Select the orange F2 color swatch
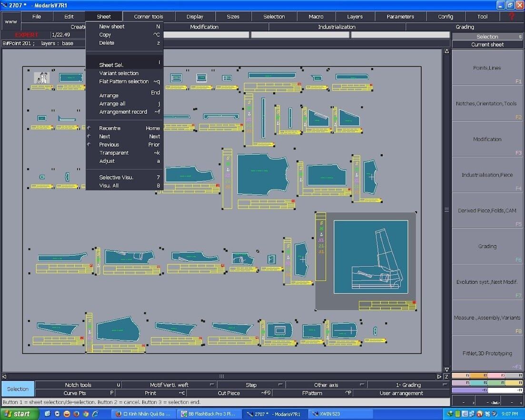Screen dimensions: 525x420 click(478, 375)
